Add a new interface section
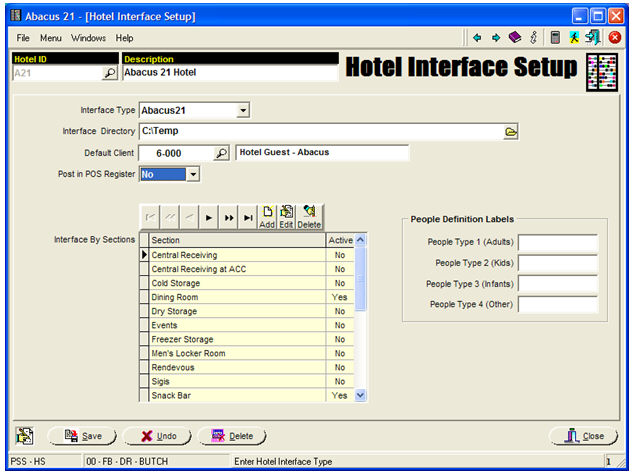Screen dimensions: 633x474 (267, 218)
